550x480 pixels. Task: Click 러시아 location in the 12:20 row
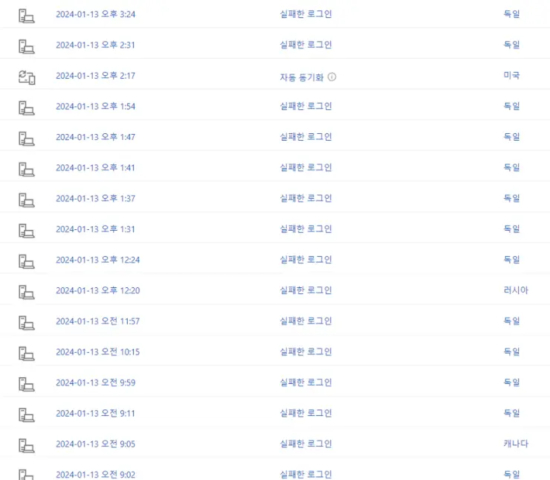(x=516, y=290)
